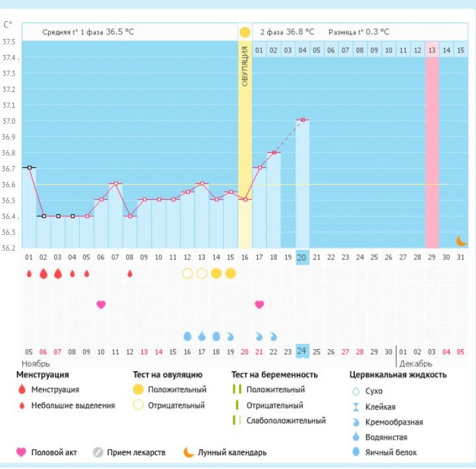The image size is (476, 469).
Task: Click the negative ovulation test on day 12
Action: (187, 273)
